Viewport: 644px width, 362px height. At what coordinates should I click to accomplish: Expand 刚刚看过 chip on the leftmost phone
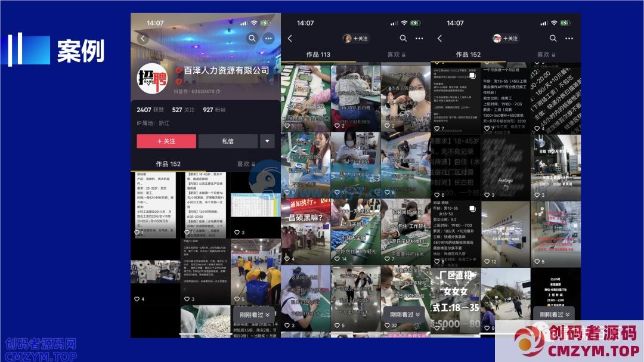(255, 314)
